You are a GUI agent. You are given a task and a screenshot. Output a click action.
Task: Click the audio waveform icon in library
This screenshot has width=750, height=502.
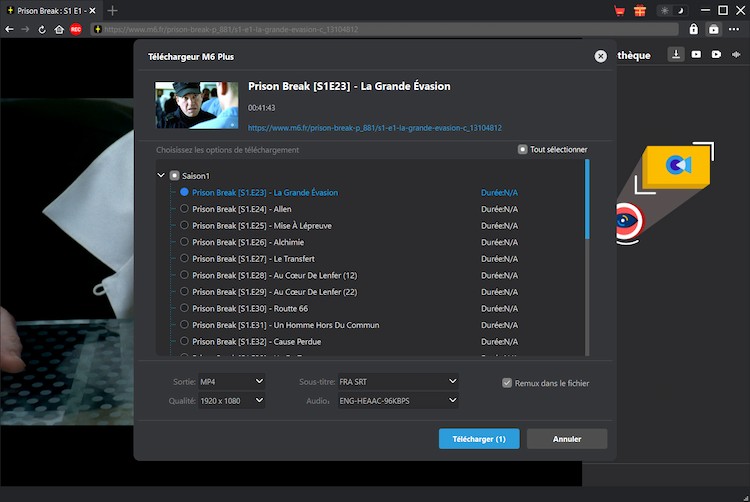point(736,55)
